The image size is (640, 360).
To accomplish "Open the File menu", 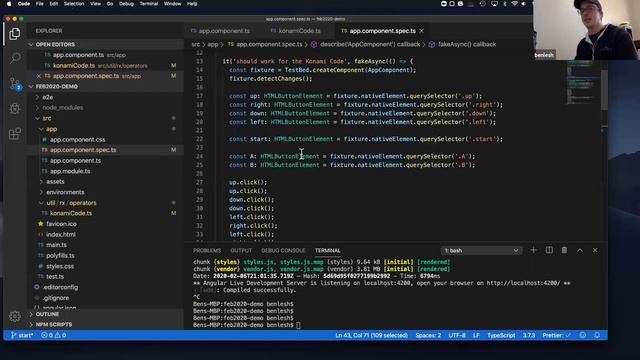I will pyautogui.click(x=40, y=4).
